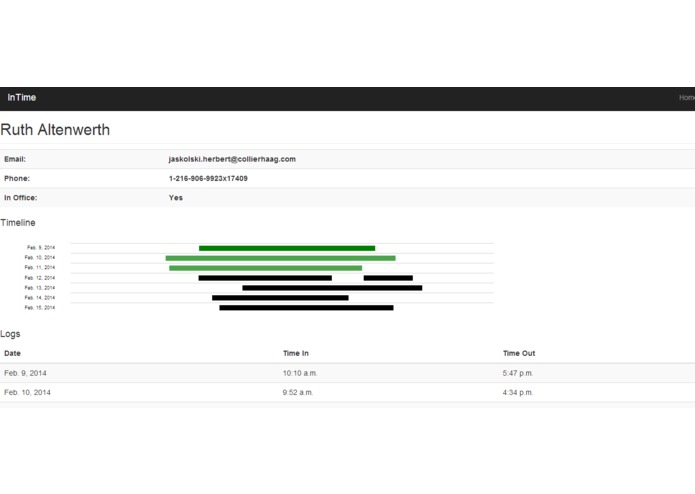Click the Feb. 15, 2014 timeline bar
Image resolution: width=695 pixels, height=494 pixels.
[306, 308]
